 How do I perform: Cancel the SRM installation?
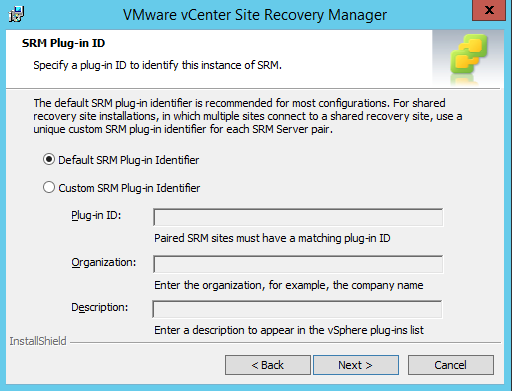click(451, 365)
